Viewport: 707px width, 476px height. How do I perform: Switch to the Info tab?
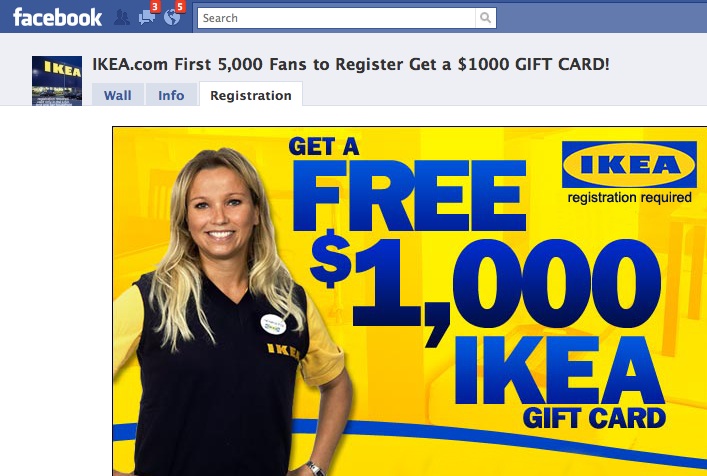[171, 95]
